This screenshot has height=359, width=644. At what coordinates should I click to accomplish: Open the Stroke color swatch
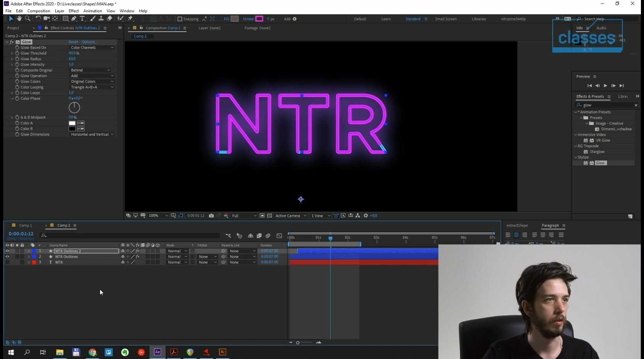tap(259, 19)
